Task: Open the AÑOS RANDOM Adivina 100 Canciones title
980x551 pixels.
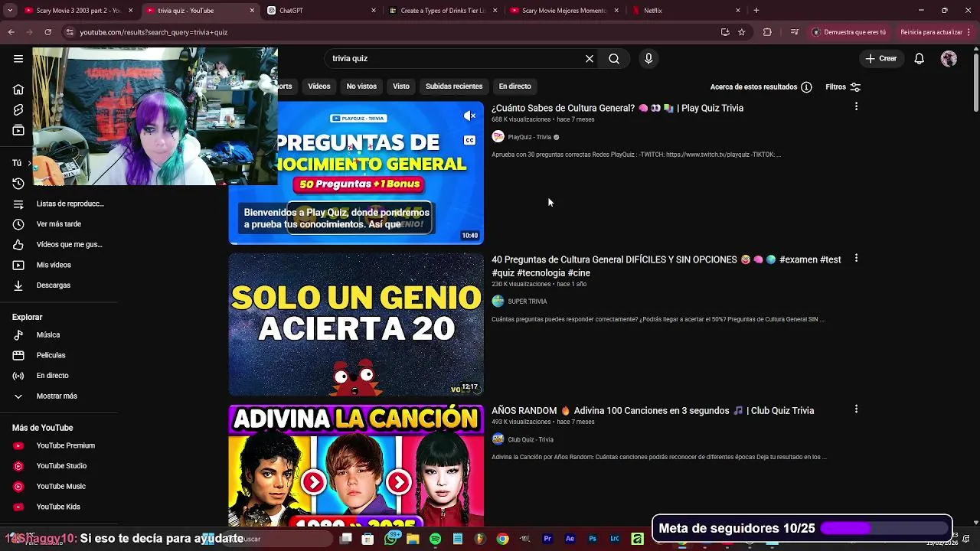Action: [652, 411]
